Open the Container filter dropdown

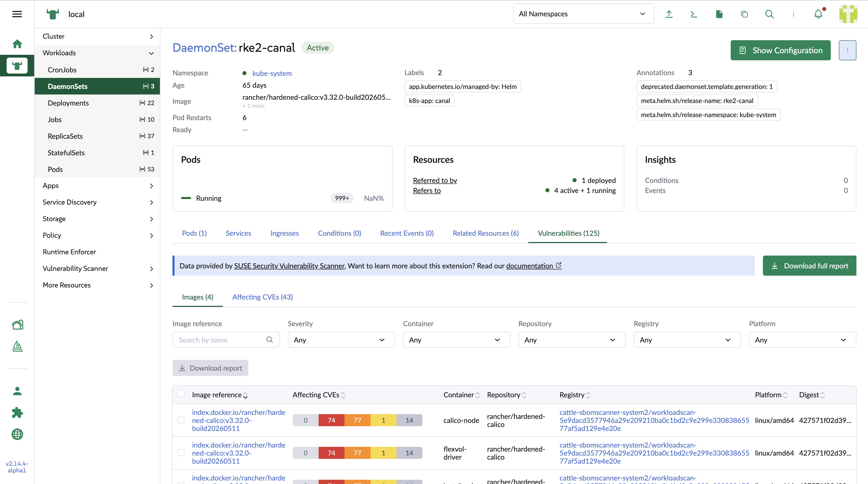point(457,340)
